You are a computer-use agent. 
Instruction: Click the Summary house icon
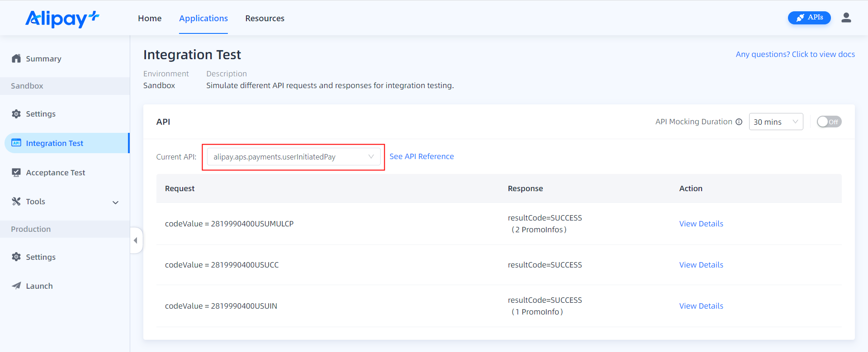pyautogui.click(x=16, y=59)
